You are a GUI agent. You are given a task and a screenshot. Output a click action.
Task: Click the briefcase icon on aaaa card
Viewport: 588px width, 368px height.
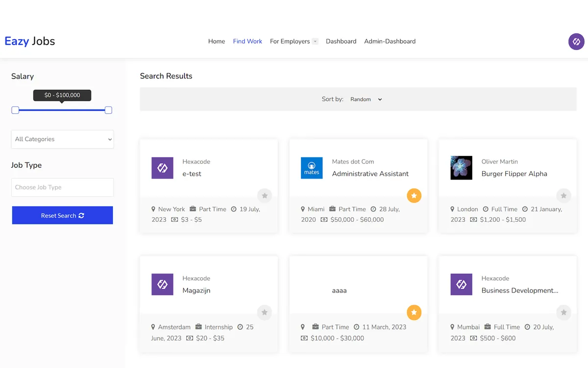pos(316,327)
